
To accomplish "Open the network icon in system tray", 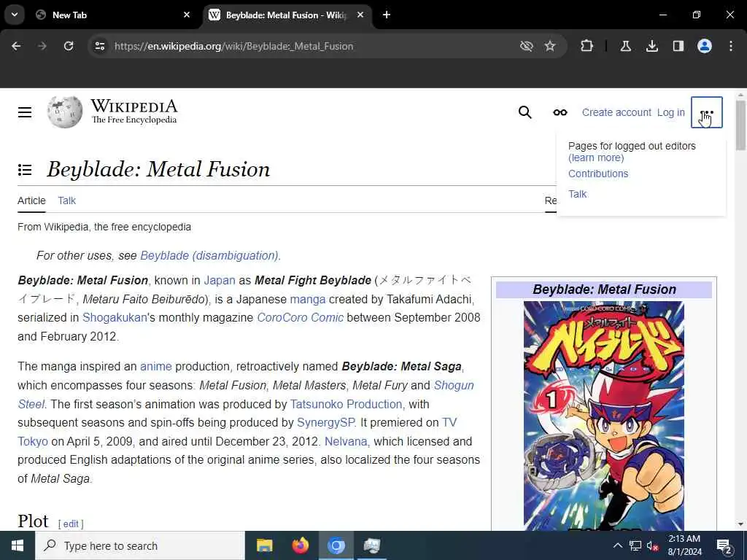I will coord(635,545).
